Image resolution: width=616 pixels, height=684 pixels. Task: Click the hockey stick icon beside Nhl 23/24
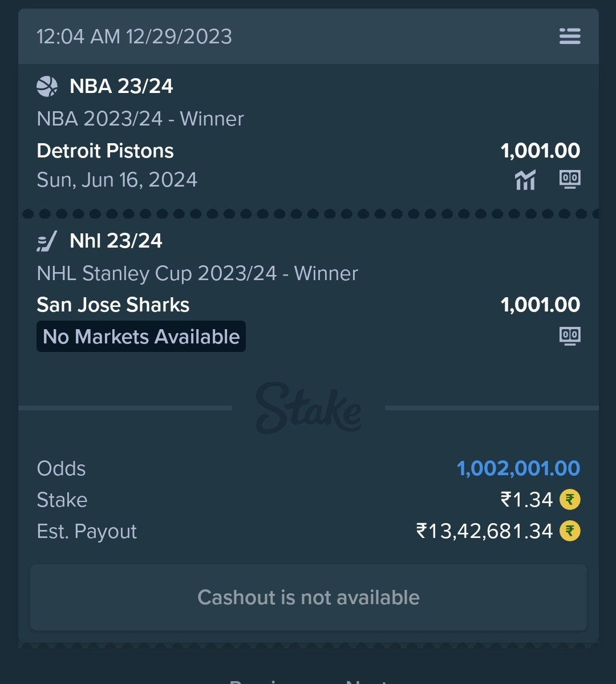47,241
